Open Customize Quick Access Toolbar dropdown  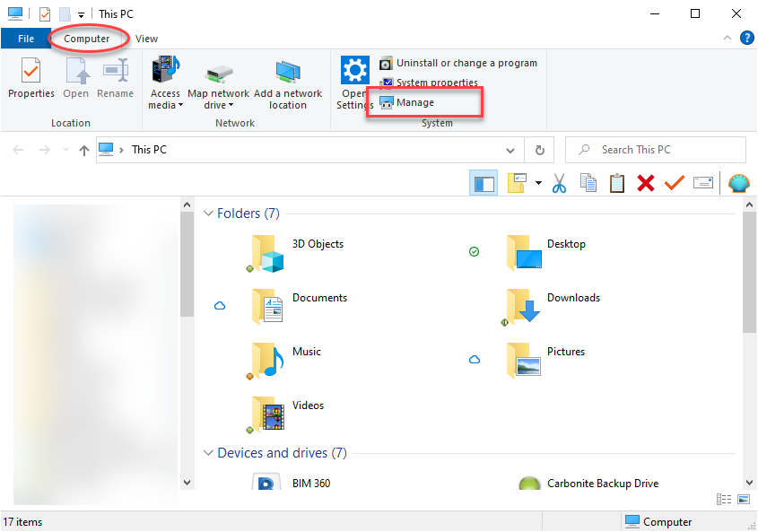click(x=81, y=15)
